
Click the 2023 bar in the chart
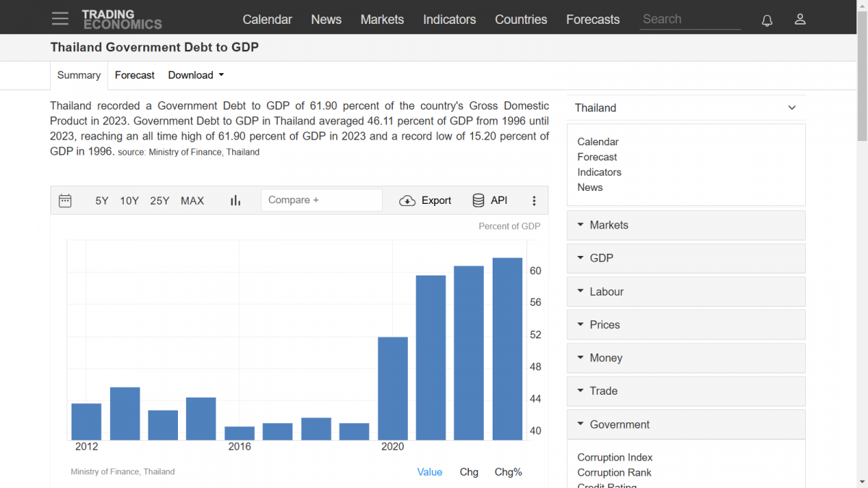click(x=507, y=349)
